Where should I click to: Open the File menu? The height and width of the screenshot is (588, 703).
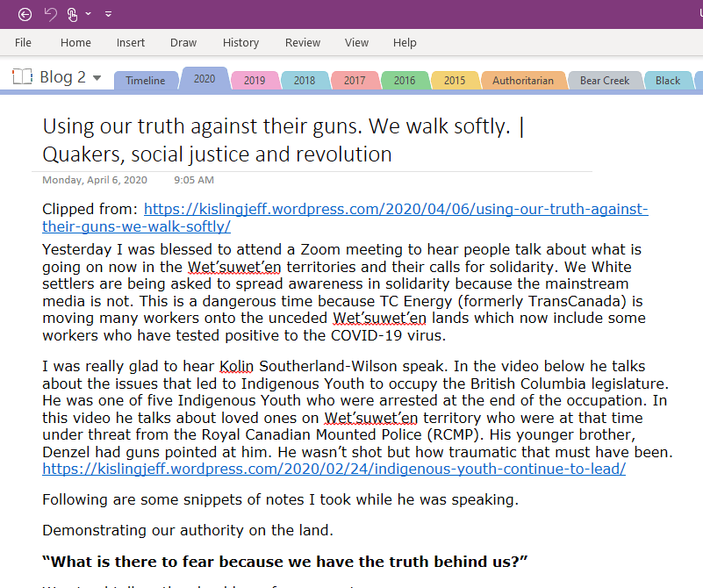point(23,42)
